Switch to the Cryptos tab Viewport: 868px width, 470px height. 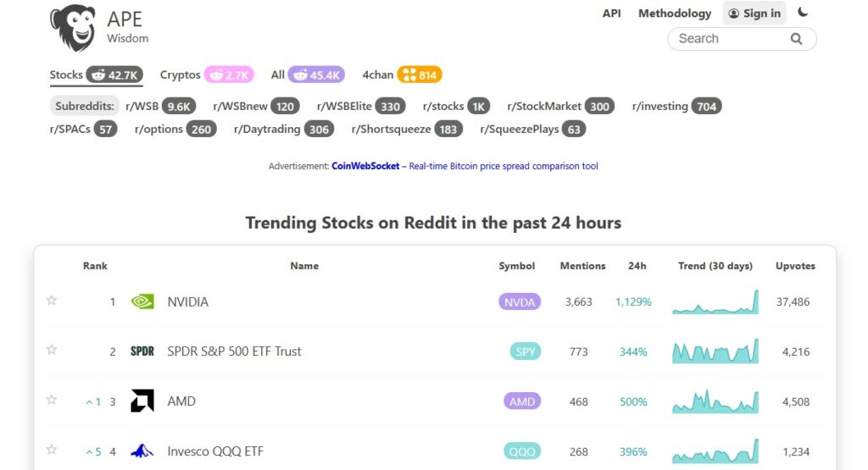coord(207,75)
